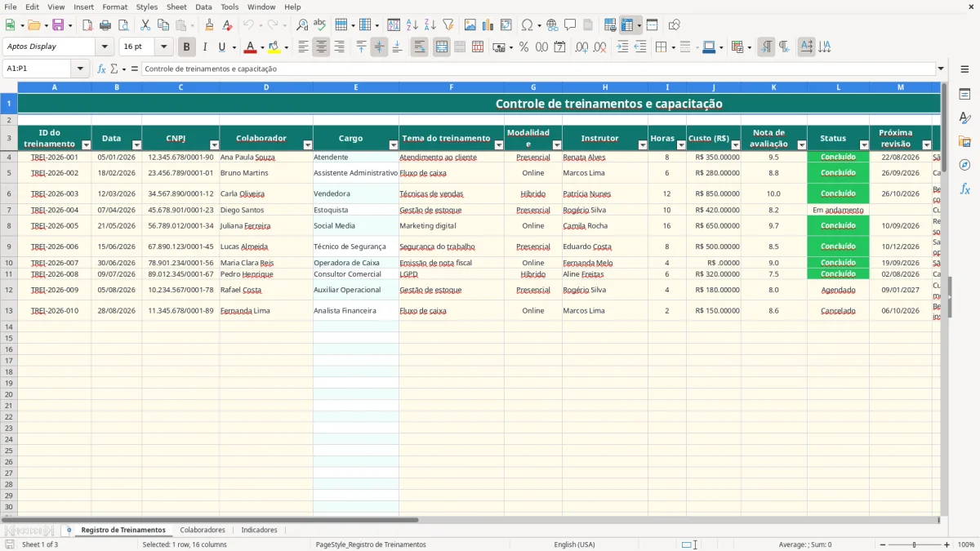The height and width of the screenshot is (551, 980).
Task: Cut the selection with the scissors icon
Action: (x=145, y=25)
